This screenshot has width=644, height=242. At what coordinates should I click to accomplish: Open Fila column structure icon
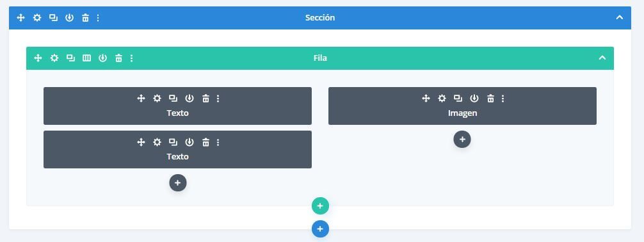86,58
